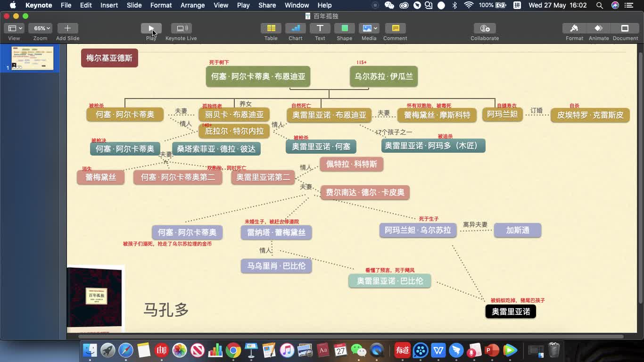Image resolution: width=644 pixels, height=362 pixels.
Task: Insert a Table from the toolbar
Action: [x=271, y=28]
